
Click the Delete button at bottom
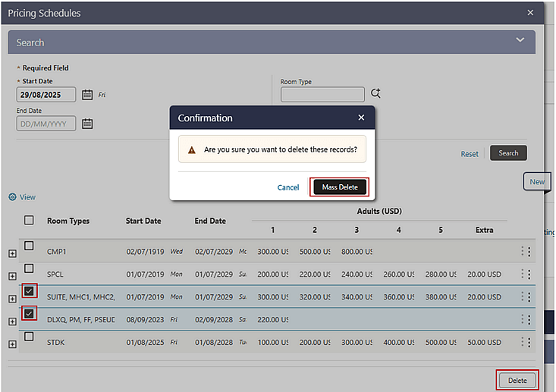tap(517, 381)
